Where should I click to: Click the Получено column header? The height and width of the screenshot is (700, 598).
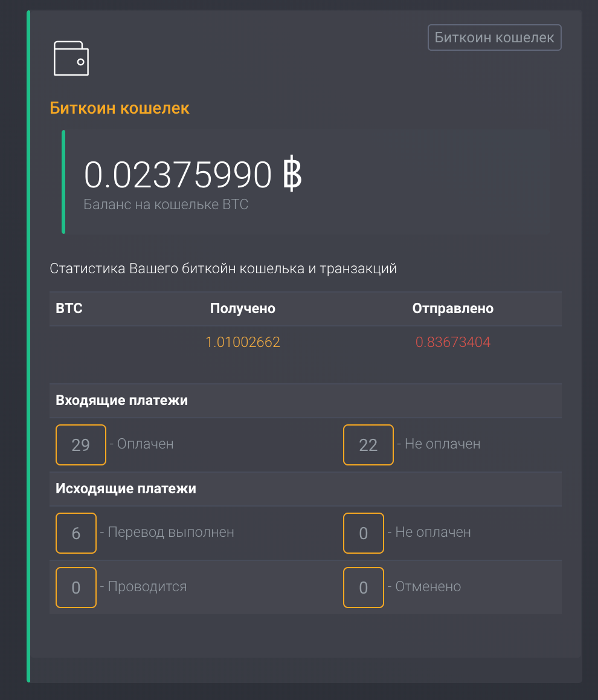point(242,309)
